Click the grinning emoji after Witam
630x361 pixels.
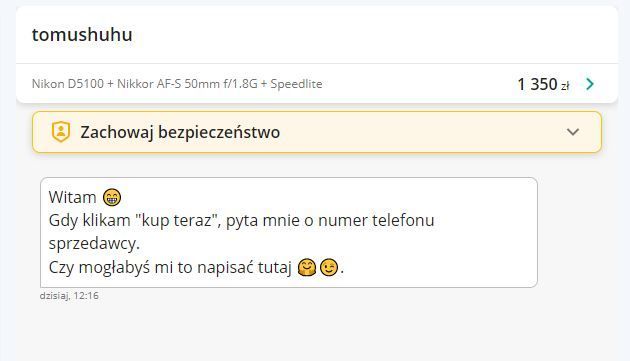(x=112, y=197)
